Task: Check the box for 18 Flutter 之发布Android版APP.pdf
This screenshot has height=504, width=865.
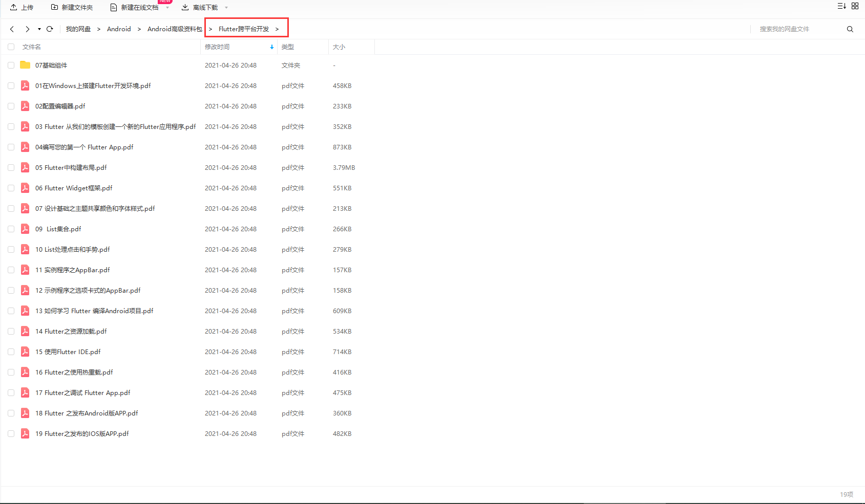Action: 11,413
